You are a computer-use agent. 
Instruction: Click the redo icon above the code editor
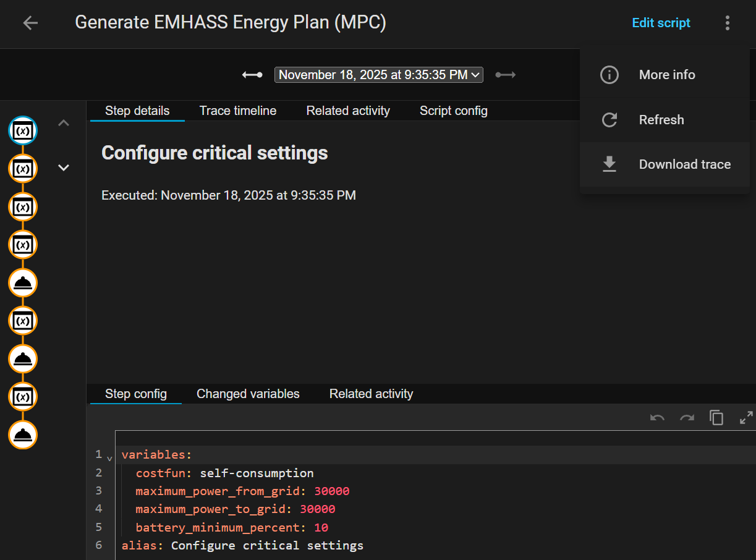click(x=687, y=418)
